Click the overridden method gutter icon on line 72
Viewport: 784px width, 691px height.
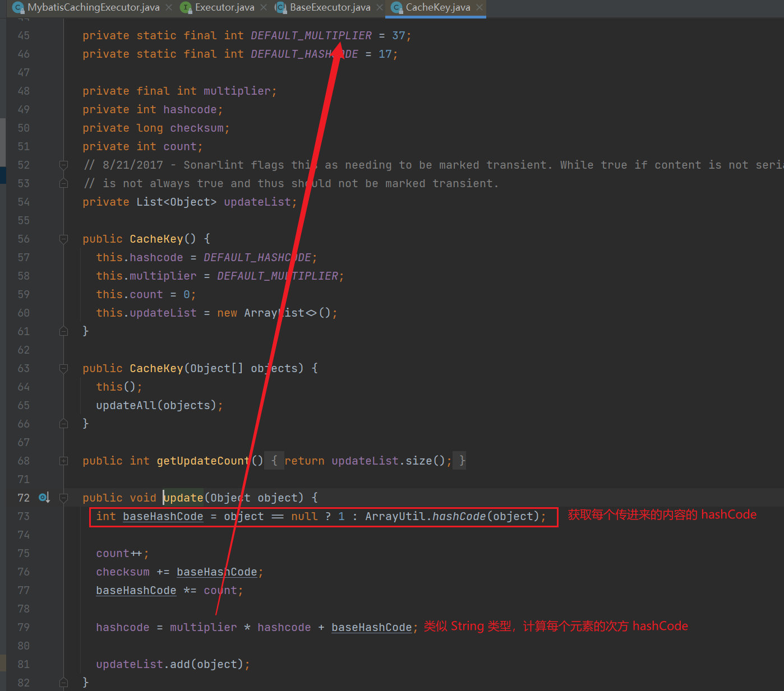pos(44,498)
